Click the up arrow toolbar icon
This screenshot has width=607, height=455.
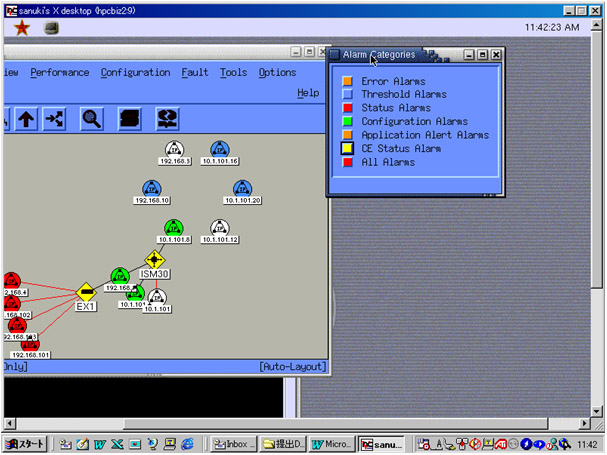pos(26,119)
